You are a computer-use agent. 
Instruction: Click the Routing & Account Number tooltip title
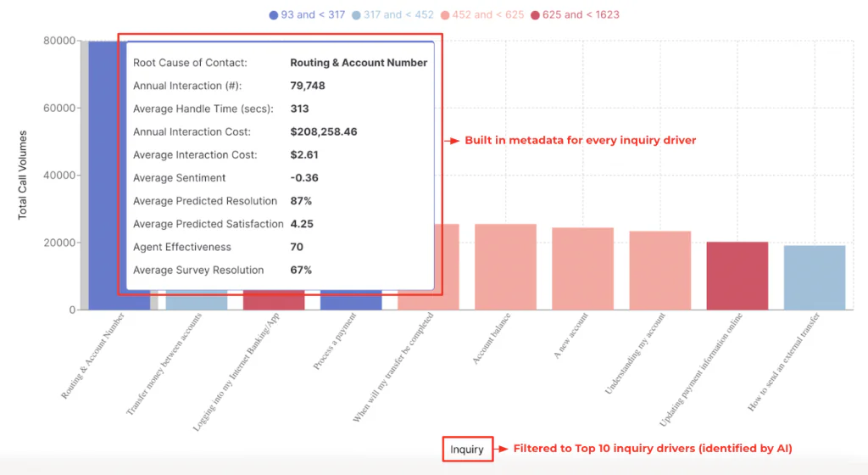coord(359,63)
